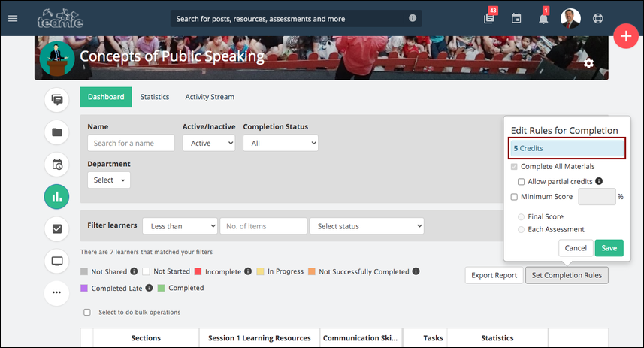Open the tasks checkmark sidebar icon
644x348 pixels.
[56, 228]
